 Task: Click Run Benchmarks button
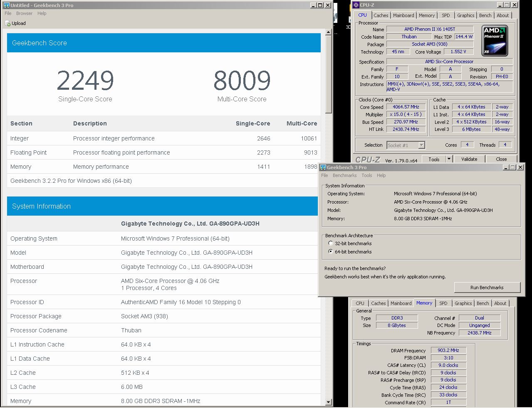tap(487, 288)
